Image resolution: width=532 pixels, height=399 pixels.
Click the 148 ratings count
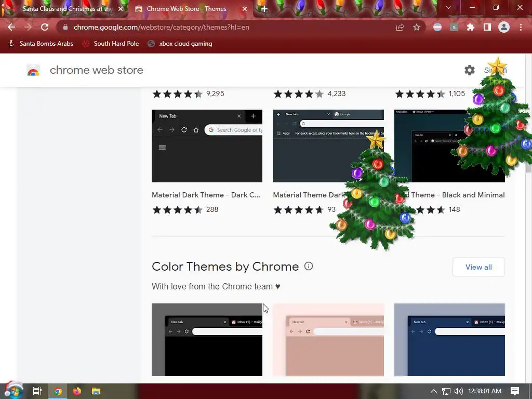coord(454,210)
